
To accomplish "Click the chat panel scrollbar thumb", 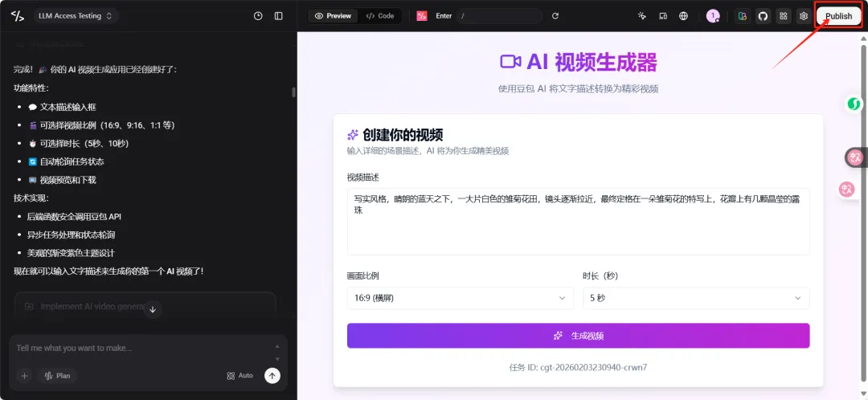I will tap(293, 92).
